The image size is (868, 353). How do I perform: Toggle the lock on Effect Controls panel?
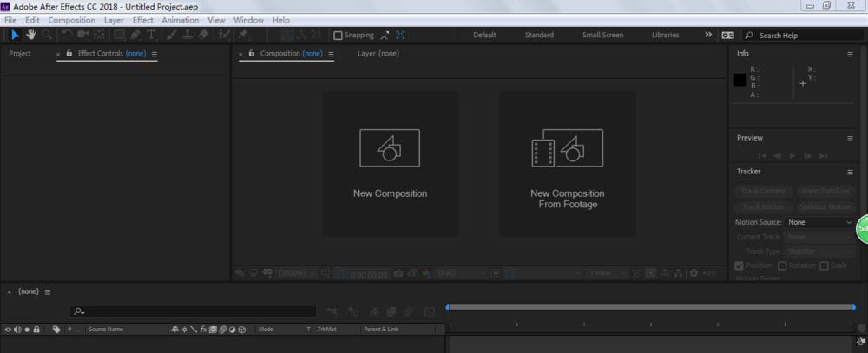[x=69, y=54]
